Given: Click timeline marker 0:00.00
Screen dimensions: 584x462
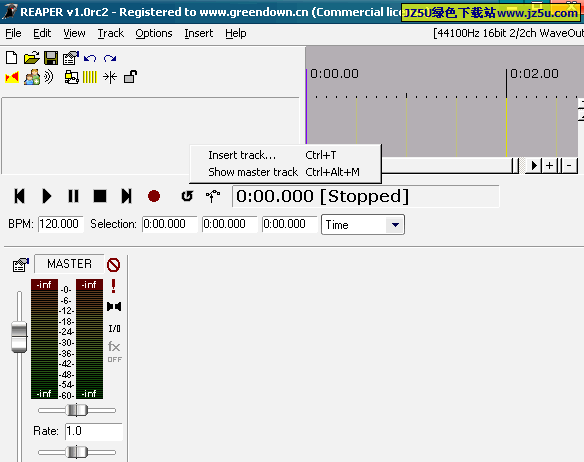Looking at the screenshot, I should (334, 74).
